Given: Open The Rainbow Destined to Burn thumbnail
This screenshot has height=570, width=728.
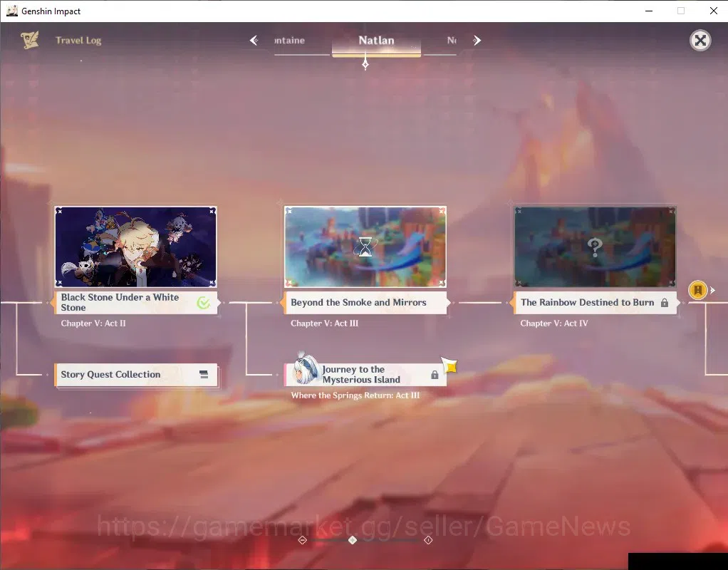Looking at the screenshot, I should point(596,247).
